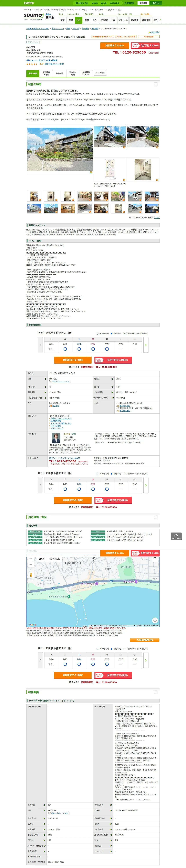Show next week in third schedule

point(146,660)
